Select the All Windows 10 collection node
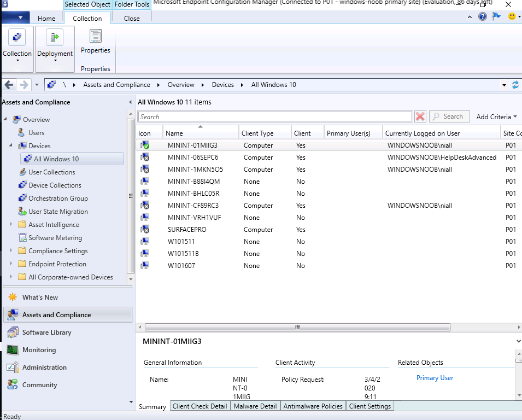The image size is (522, 420). click(72, 159)
